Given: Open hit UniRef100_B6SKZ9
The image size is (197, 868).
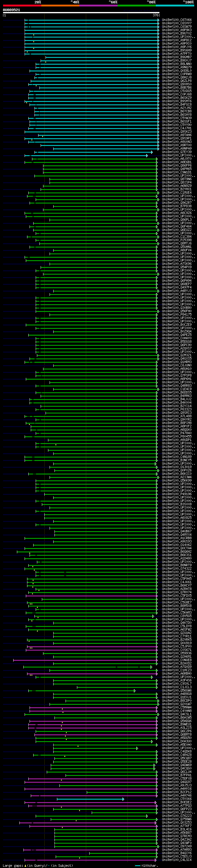Looking at the screenshot, I should [176, 98].
